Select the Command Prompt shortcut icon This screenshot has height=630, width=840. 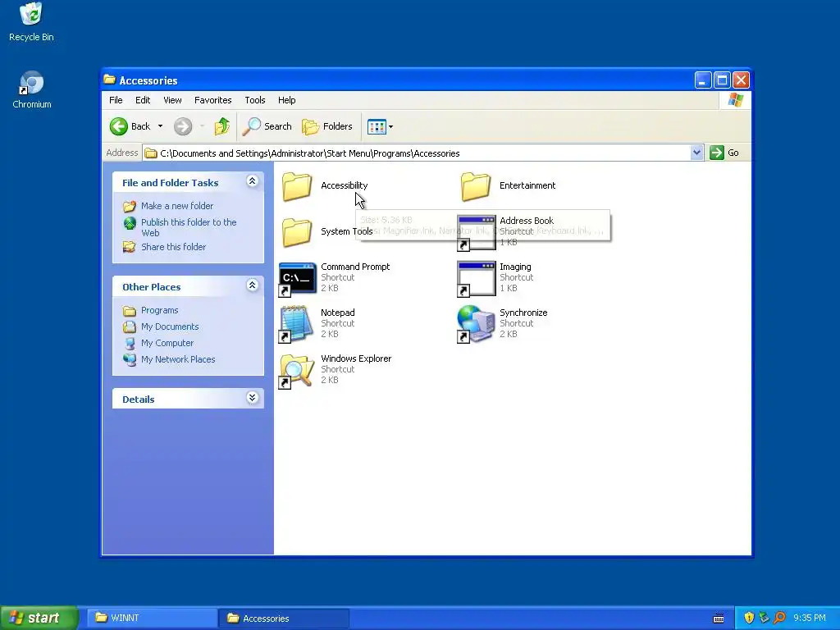[297, 279]
